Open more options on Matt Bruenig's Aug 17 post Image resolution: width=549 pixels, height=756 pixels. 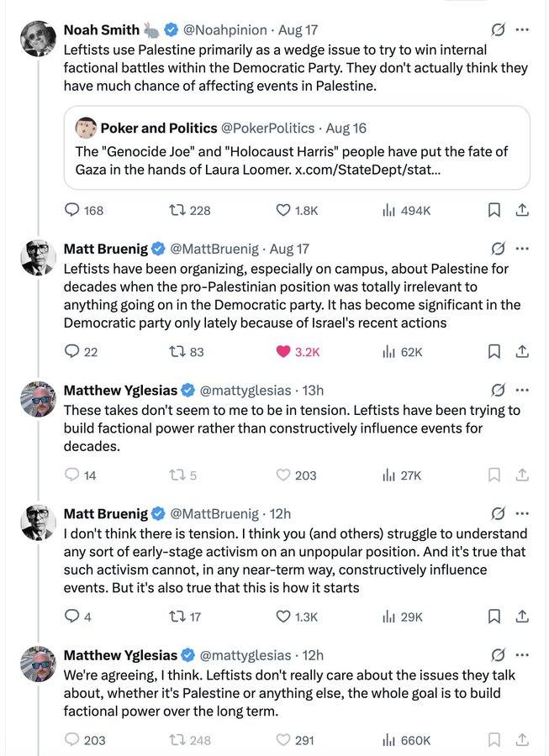(522, 249)
